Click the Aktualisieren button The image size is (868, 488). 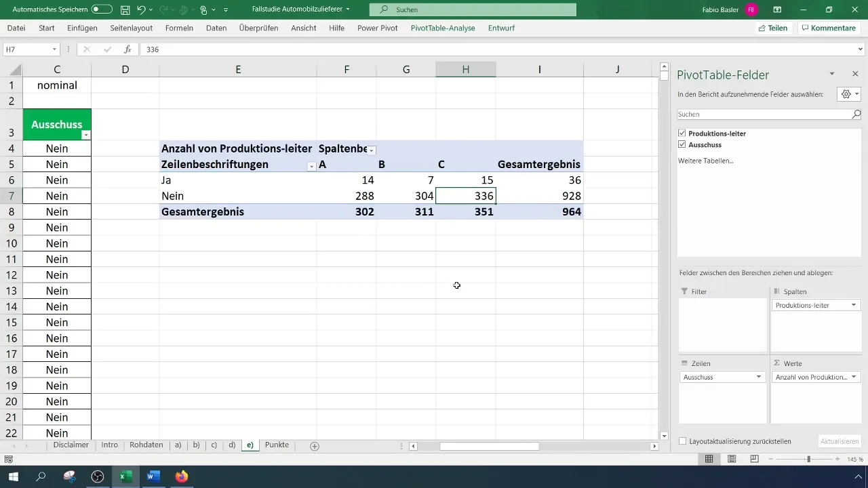(x=840, y=441)
